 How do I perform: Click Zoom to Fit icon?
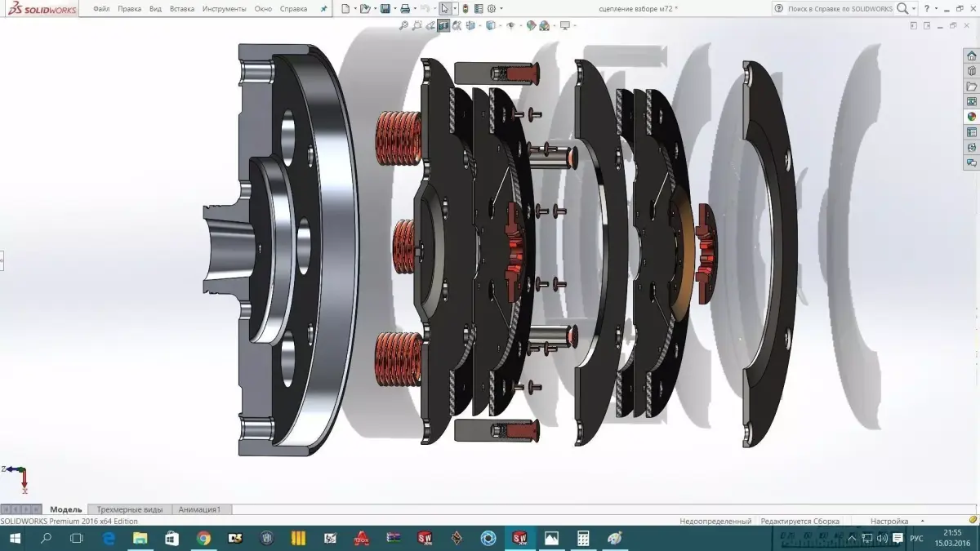click(403, 26)
